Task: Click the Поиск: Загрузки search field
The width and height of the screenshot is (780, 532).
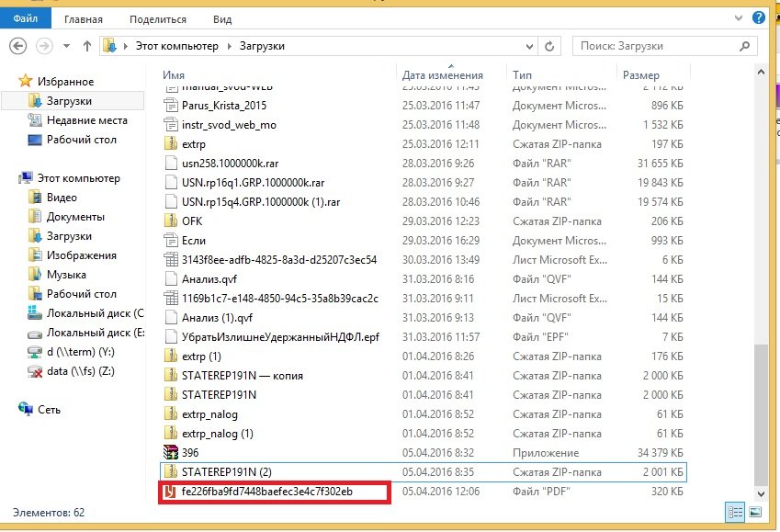Action: point(661,45)
